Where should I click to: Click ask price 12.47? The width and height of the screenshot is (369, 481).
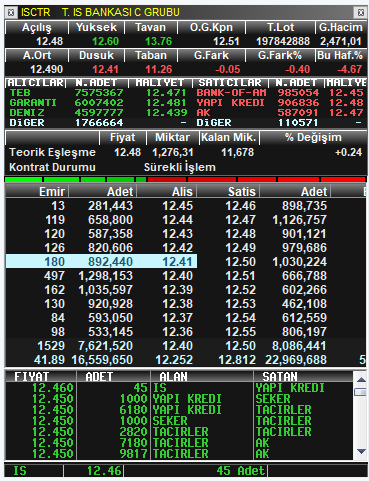240,220
